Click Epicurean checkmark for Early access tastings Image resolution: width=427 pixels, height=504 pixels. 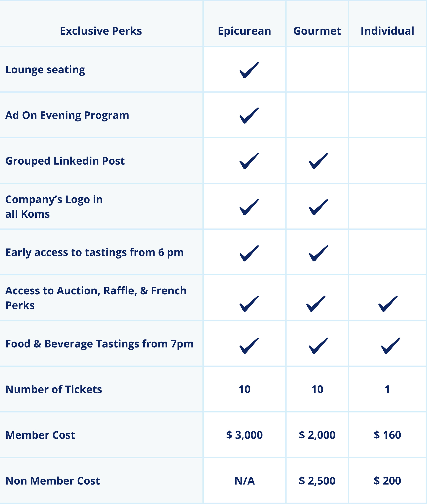click(249, 253)
